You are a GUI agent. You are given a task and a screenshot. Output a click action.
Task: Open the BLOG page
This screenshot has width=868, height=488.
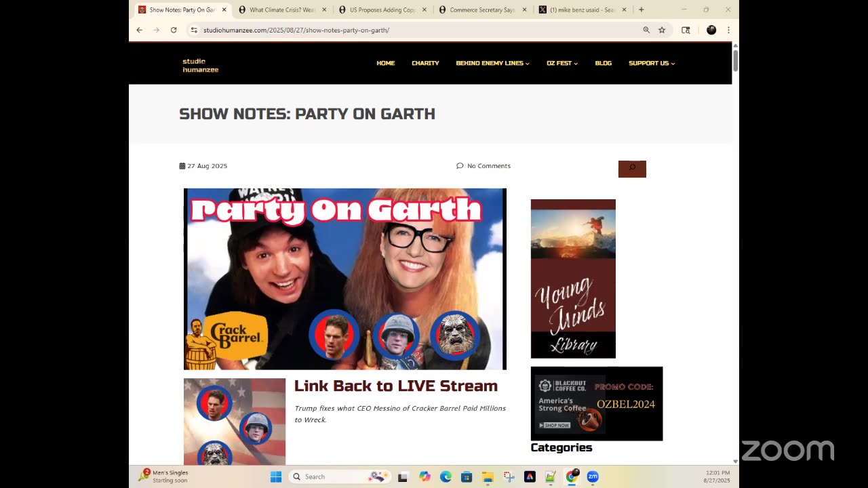click(603, 63)
